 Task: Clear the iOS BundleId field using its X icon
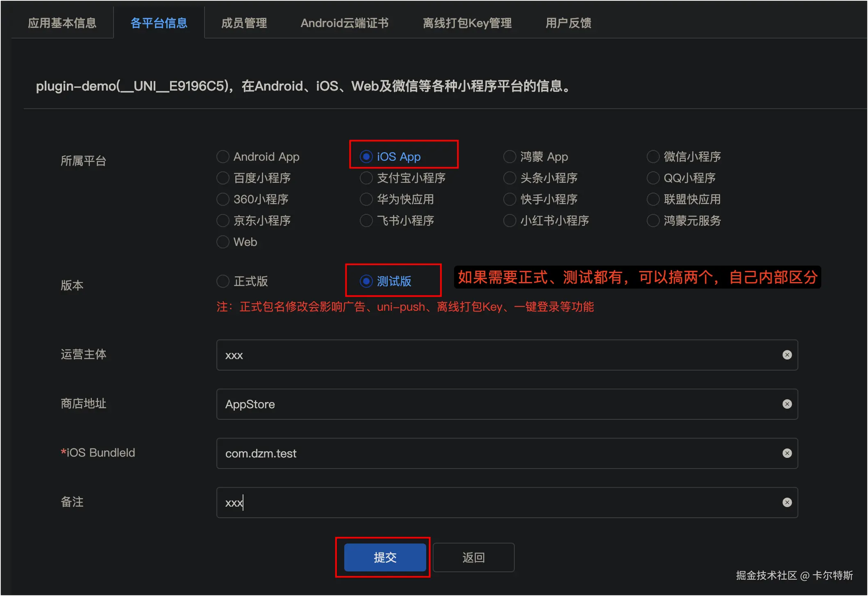tap(787, 453)
